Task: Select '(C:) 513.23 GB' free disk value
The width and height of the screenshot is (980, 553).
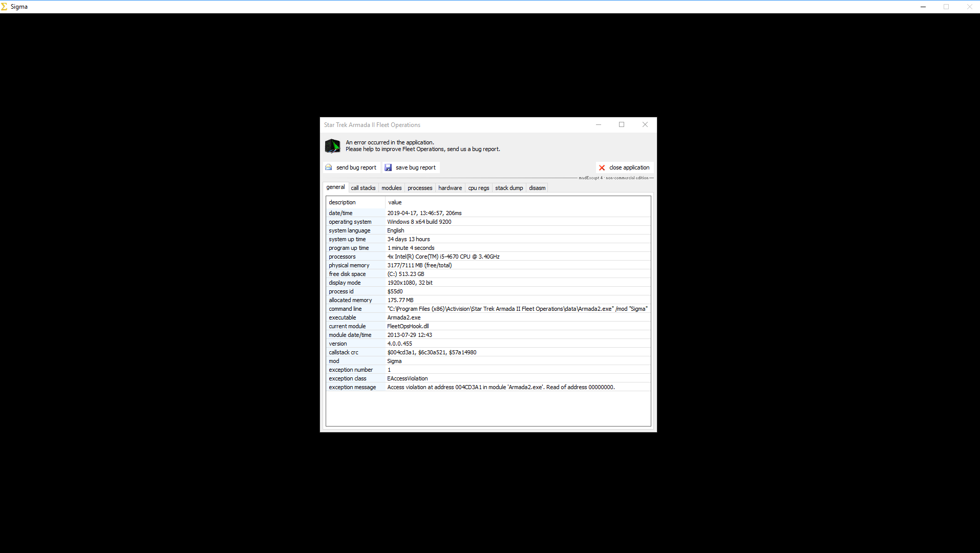Action: point(406,274)
